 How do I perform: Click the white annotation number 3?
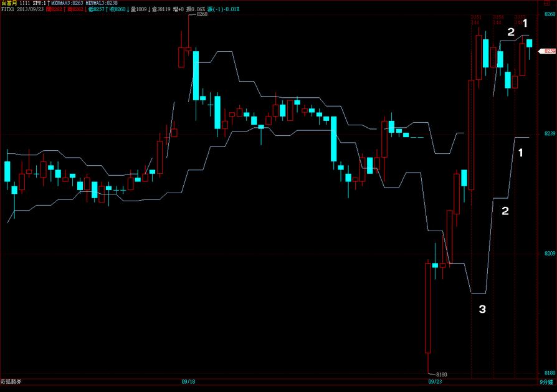[x=482, y=308]
